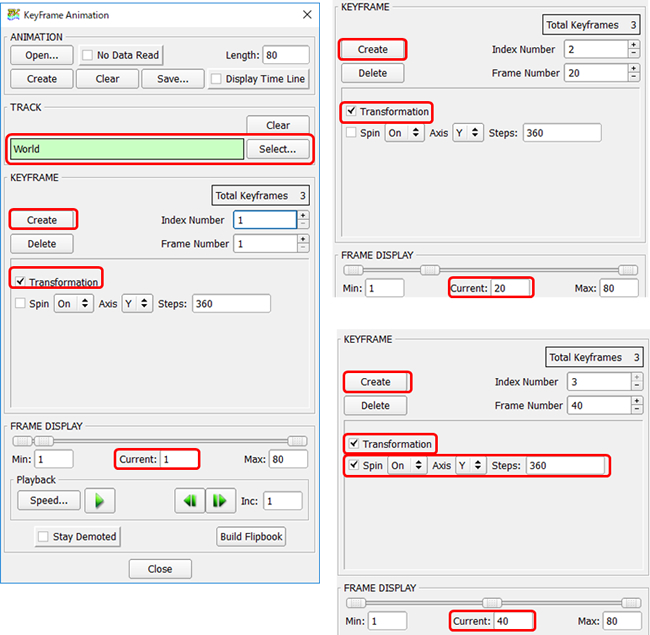Screen dimensions: 650x635
Task: Click Save... to save the animation
Action: tap(172, 79)
